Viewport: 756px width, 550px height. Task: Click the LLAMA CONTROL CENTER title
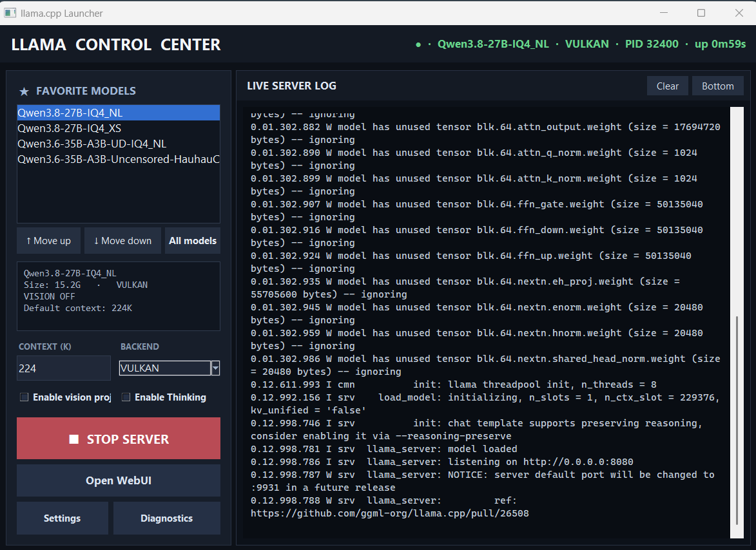tap(116, 45)
